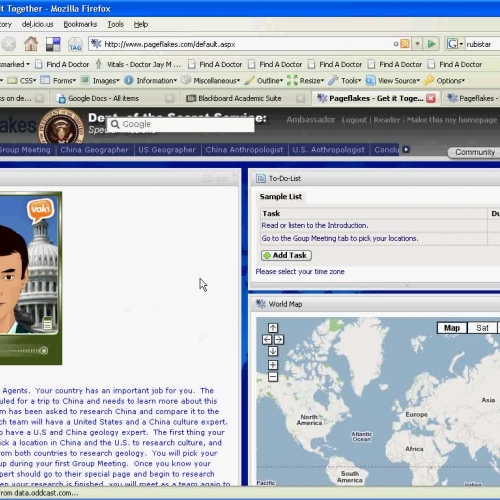500x500 pixels.
Task: Open the U.S. Anthropologist page tab
Action: tap(328, 150)
